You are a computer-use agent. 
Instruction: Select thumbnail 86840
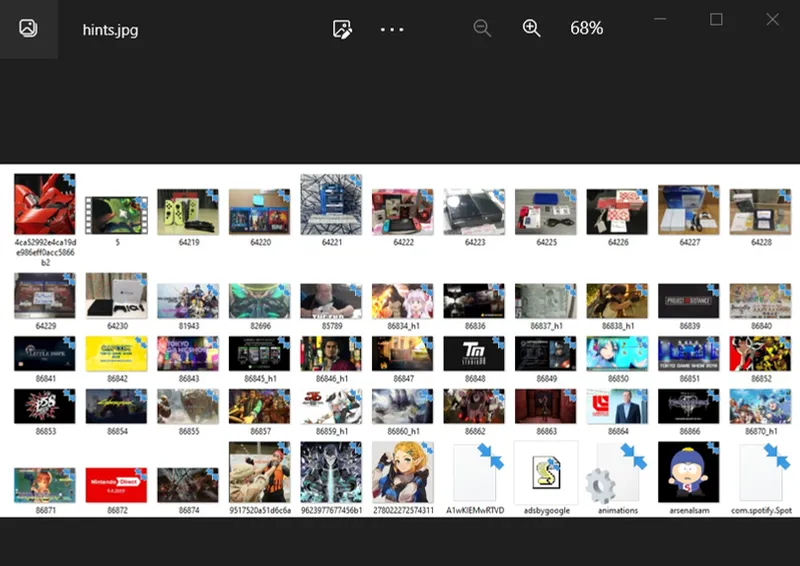760,301
